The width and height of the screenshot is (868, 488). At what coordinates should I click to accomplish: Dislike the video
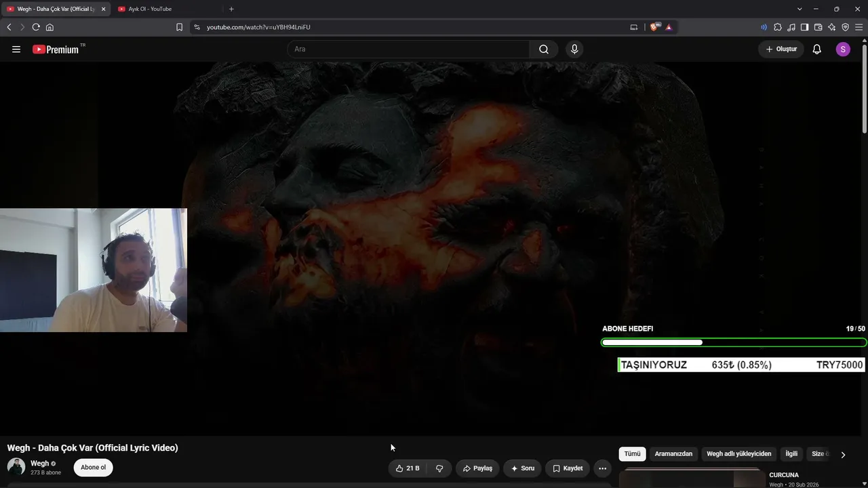(439, 468)
